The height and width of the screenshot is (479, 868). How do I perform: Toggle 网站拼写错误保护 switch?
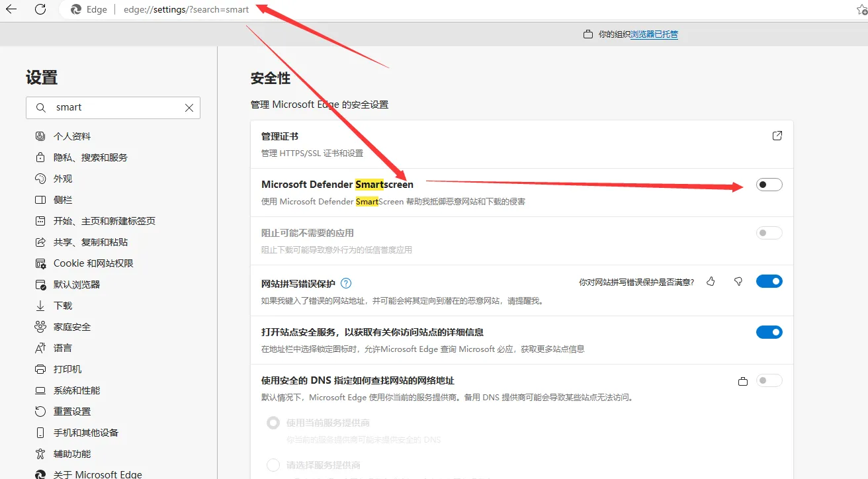[x=769, y=282]
